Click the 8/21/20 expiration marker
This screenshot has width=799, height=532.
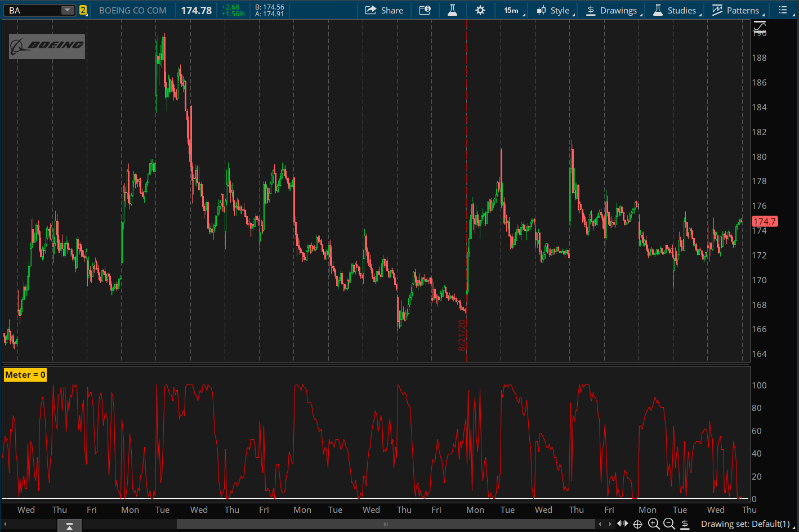[x=462, y=336]
